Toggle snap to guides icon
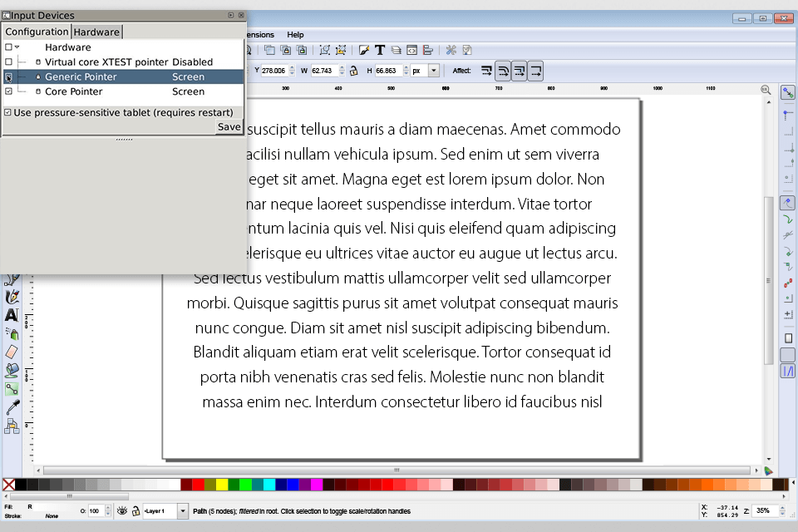 [788, 372]
